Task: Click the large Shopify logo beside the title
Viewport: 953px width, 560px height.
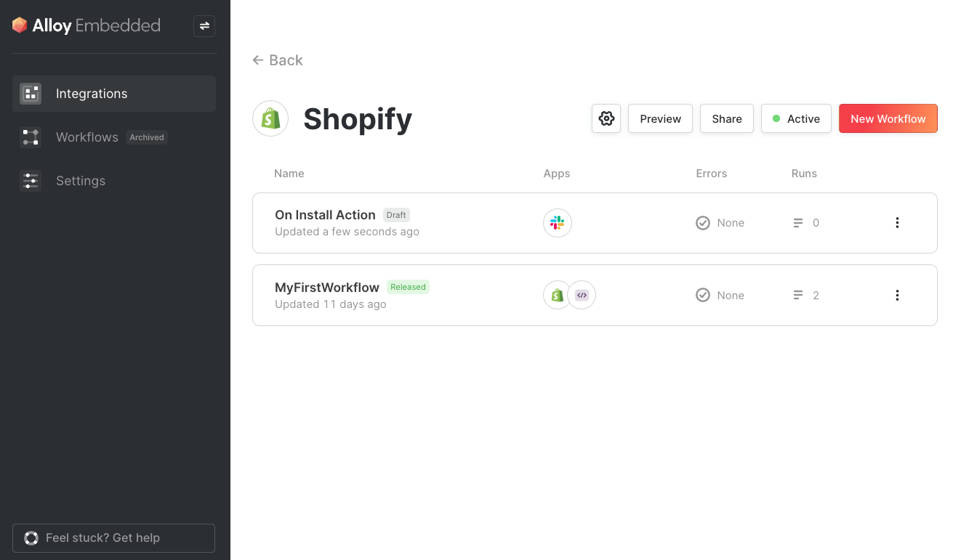Action: 270,118
